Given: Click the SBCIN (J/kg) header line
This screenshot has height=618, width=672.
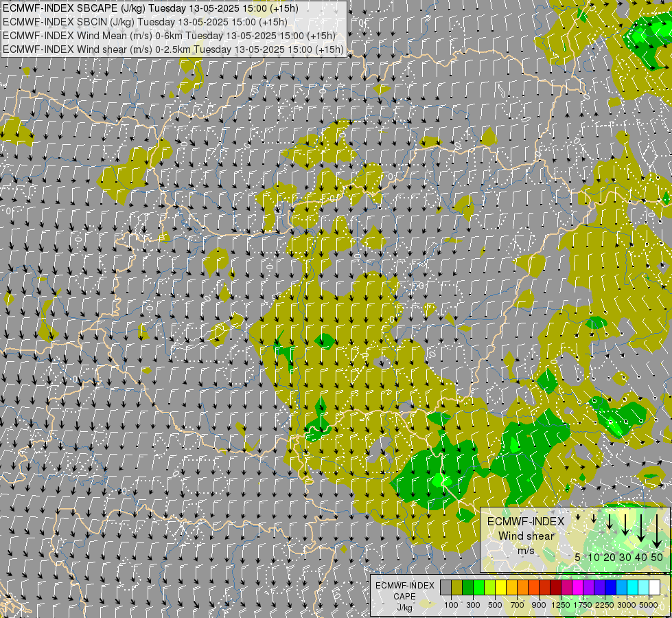Looking at the screenshot, I should pyautogui.click(x=146, y=22).
